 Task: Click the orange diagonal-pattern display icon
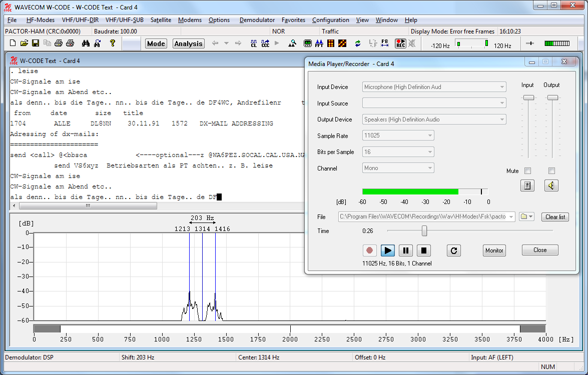tap(342, 43)
